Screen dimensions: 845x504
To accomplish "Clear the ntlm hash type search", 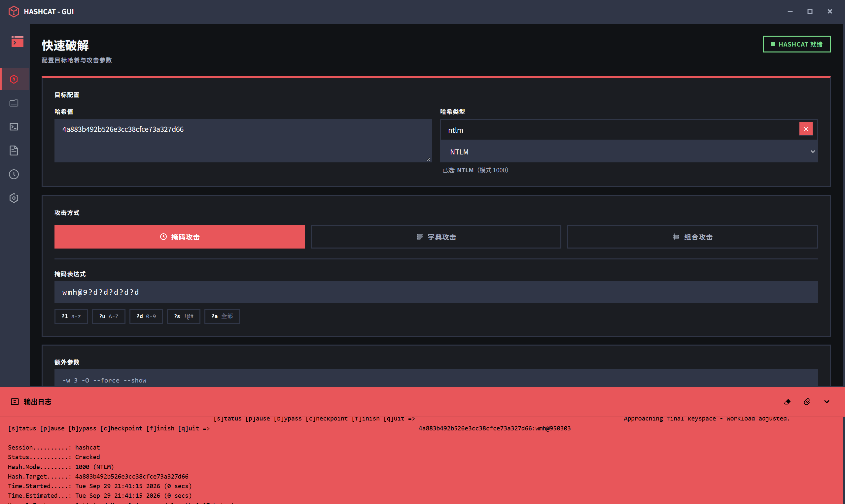I will coord(806,129).
